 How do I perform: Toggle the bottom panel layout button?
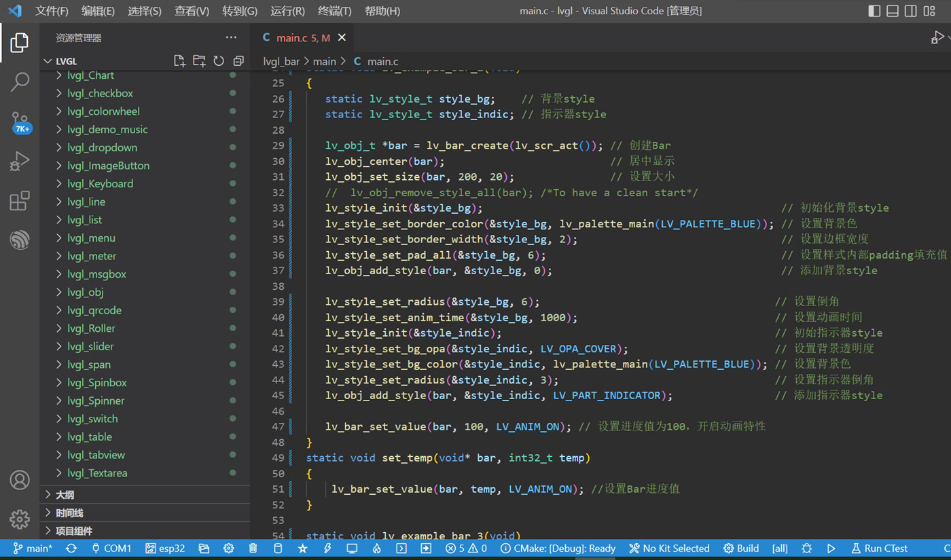(x=893, y=11)
